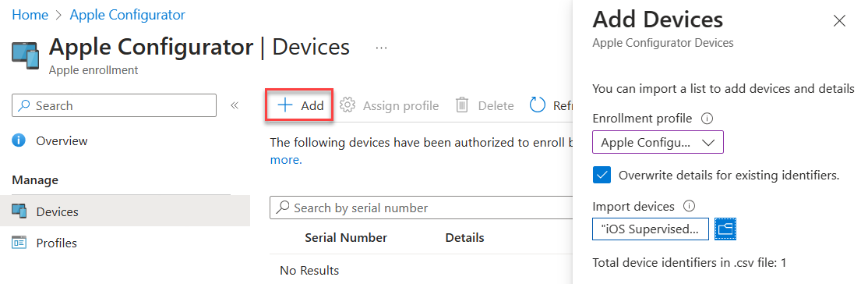Click the Refresh circular arrow icon

pos(538,105)
